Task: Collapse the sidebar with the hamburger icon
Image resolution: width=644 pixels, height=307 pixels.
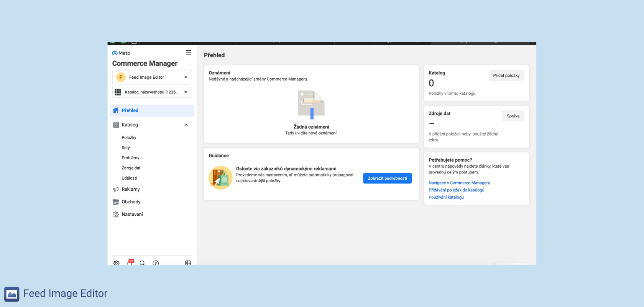Action: coord(188,53)
